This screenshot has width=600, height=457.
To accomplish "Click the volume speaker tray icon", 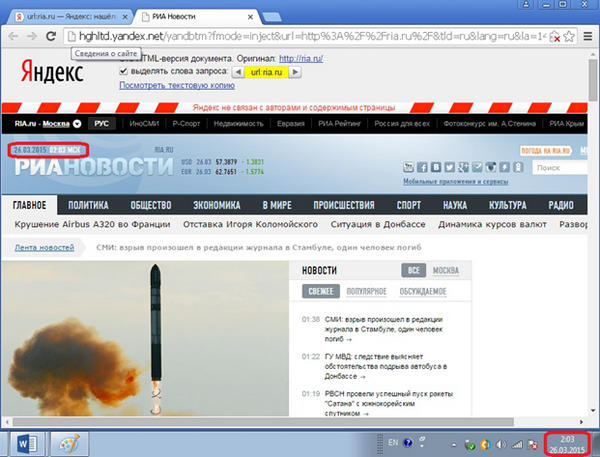I will 501,444.
